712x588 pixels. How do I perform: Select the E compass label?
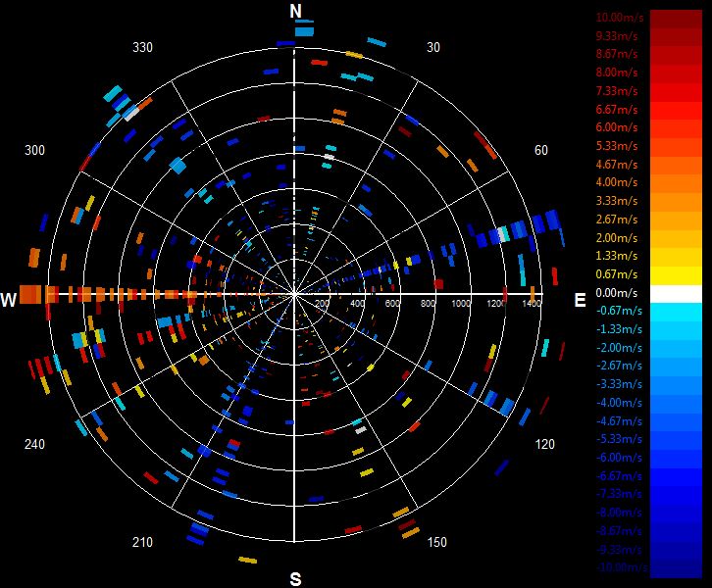(580, 300)
